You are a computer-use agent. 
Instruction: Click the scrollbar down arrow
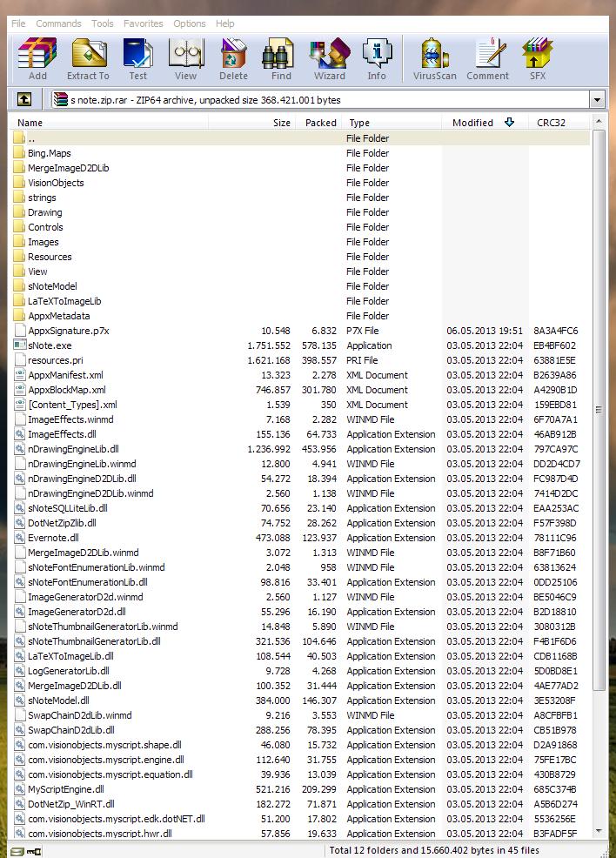tap(599, 831)
